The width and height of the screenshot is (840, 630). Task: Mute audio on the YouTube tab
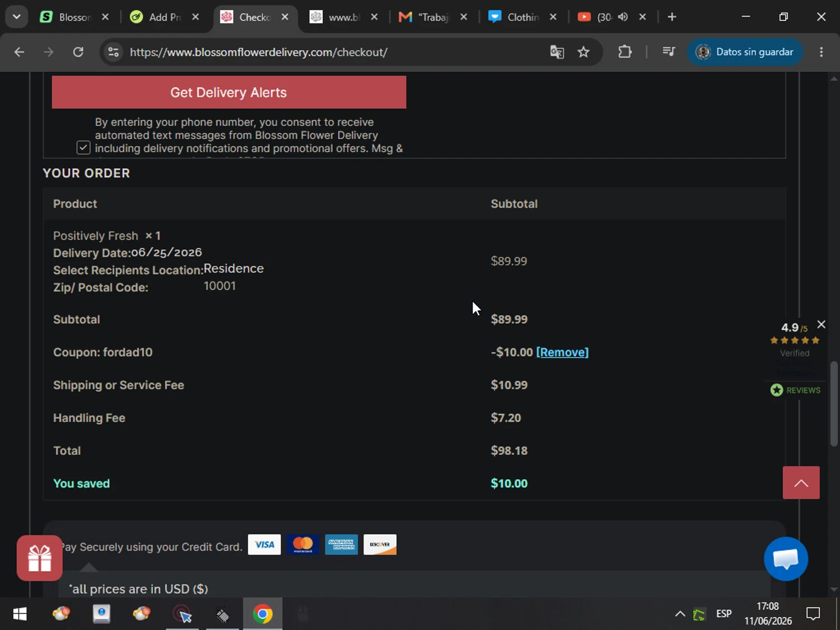(623, 17)
